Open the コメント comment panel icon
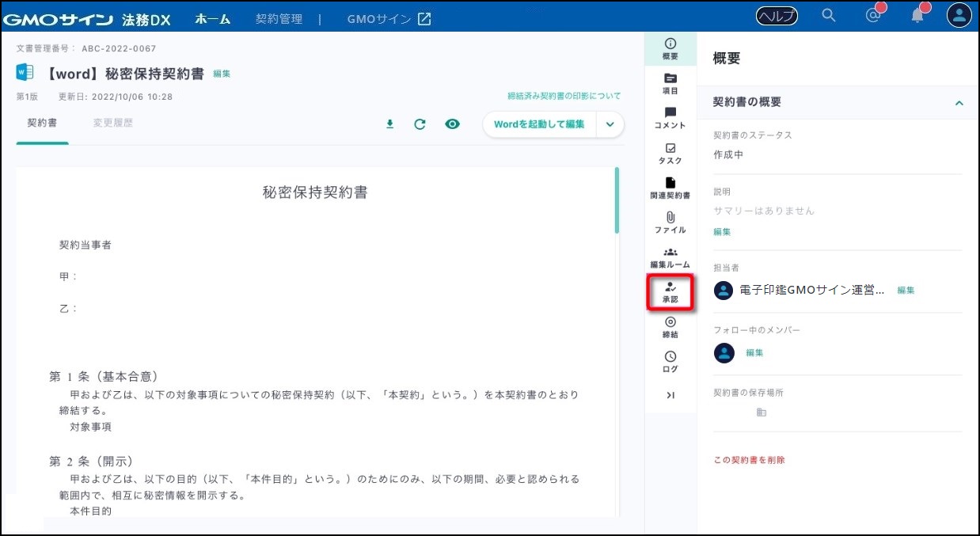This screenshot has width=980, height=536. (670, 118)
